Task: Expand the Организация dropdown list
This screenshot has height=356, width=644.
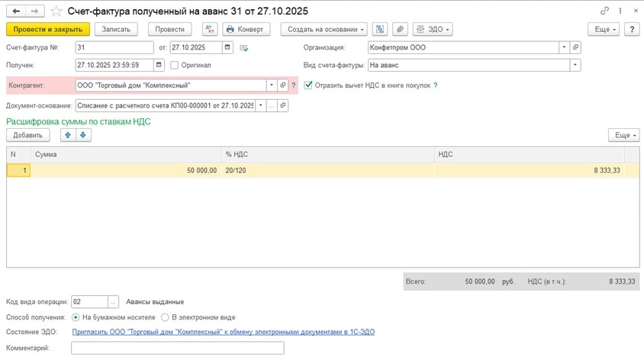Action: (564, 47)
